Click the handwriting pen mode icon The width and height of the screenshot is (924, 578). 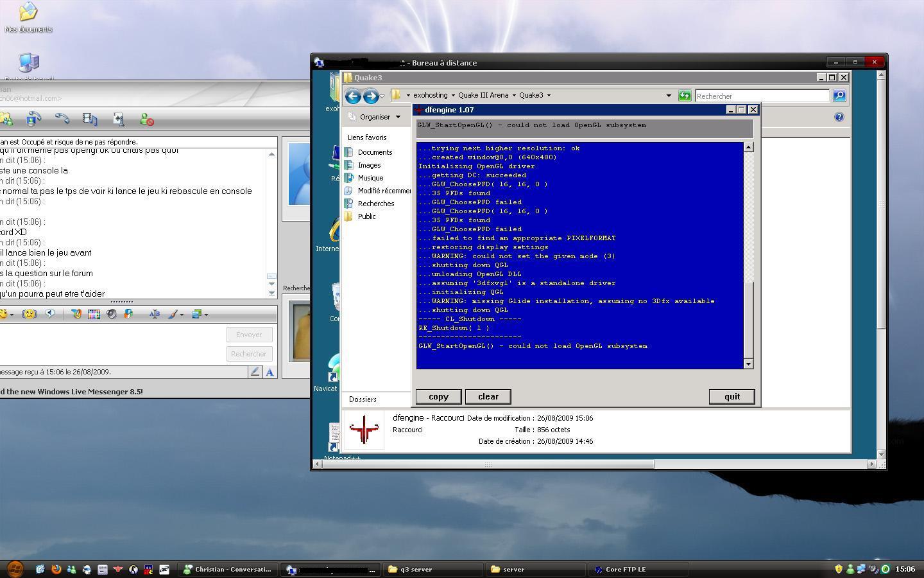pyautogui.click(x=255, y=372)
